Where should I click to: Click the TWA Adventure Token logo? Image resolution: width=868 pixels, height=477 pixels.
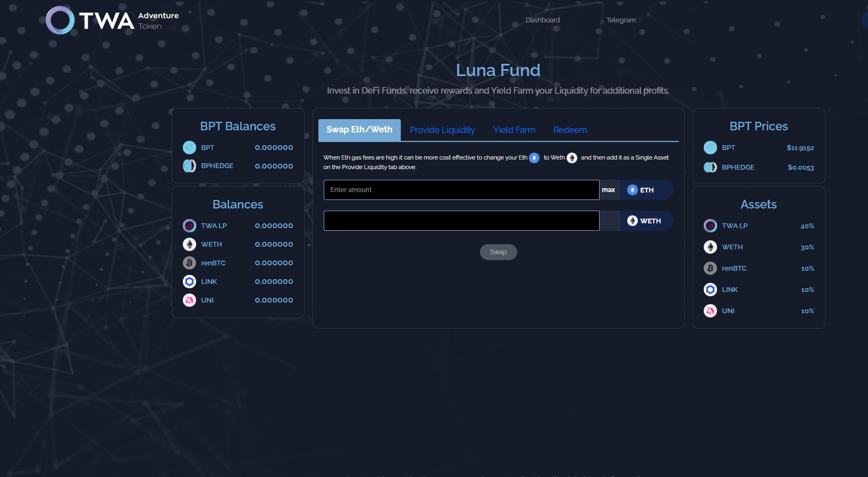coord(112,21)
